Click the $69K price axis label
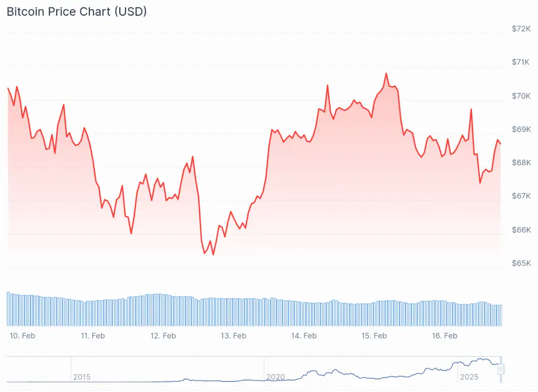Screen dimensions: 538x392 coord(522,129)
